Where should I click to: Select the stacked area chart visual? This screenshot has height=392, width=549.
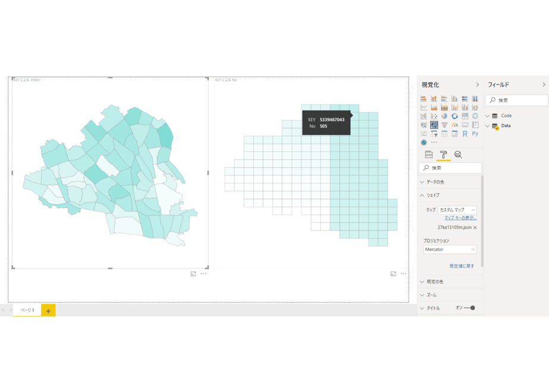444,107
